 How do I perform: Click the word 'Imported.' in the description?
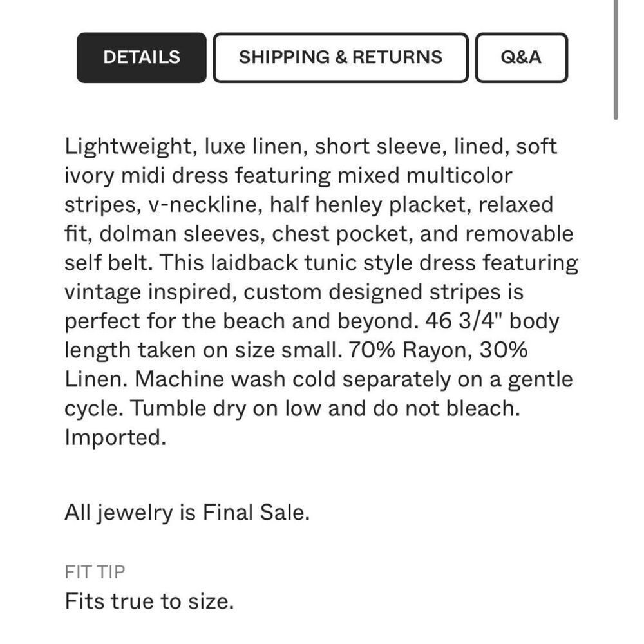tap(115, 438)
